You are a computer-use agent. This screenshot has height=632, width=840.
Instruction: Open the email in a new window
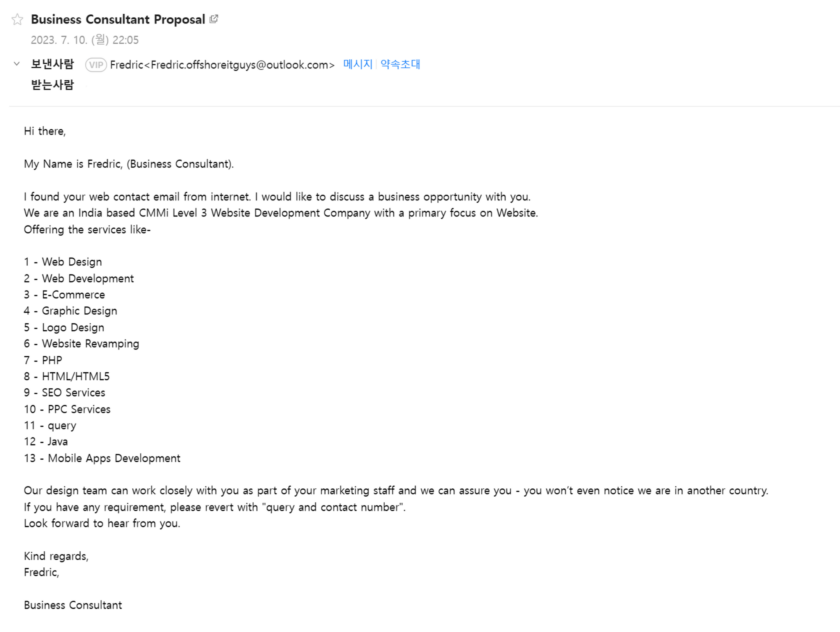click(x=214, y=19)
